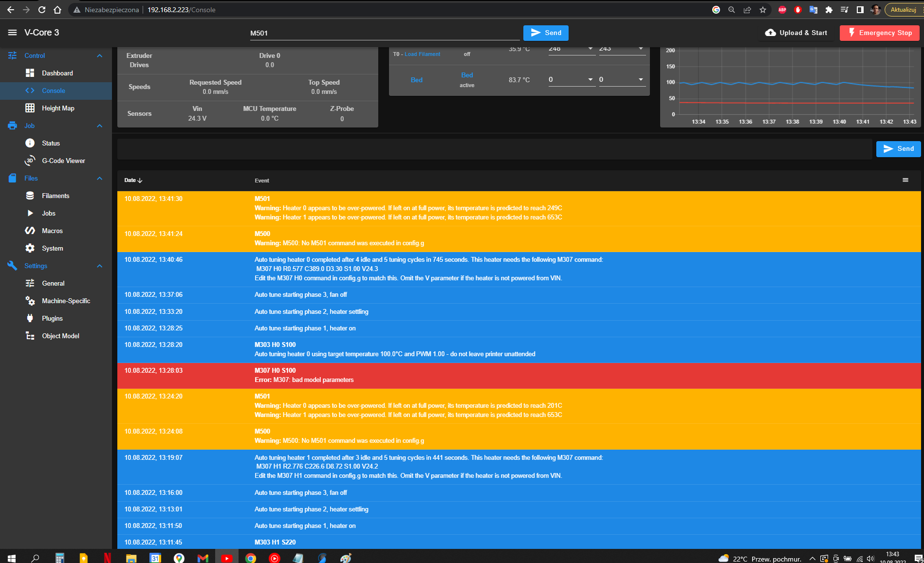This screenshot has width=924, height=563.
Task: Open the Bed standby temperature dropdown
Action: tap(641, 79)
